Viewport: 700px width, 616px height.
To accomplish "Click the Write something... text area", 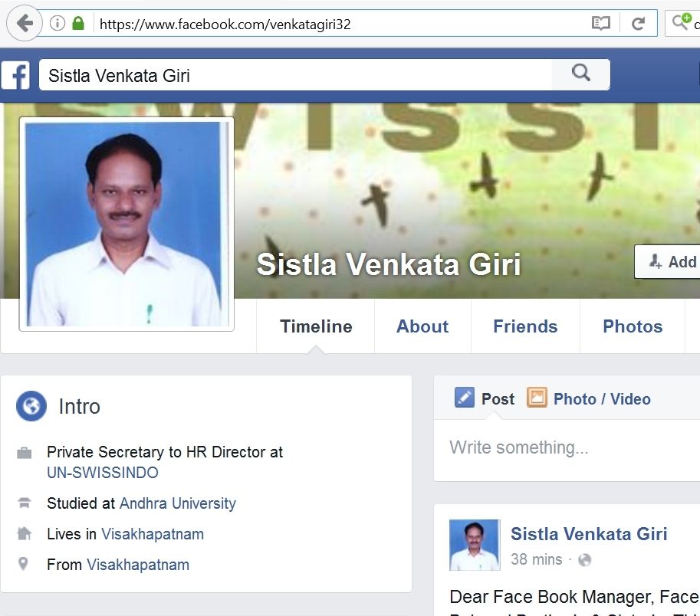I will tap(567, 450).
